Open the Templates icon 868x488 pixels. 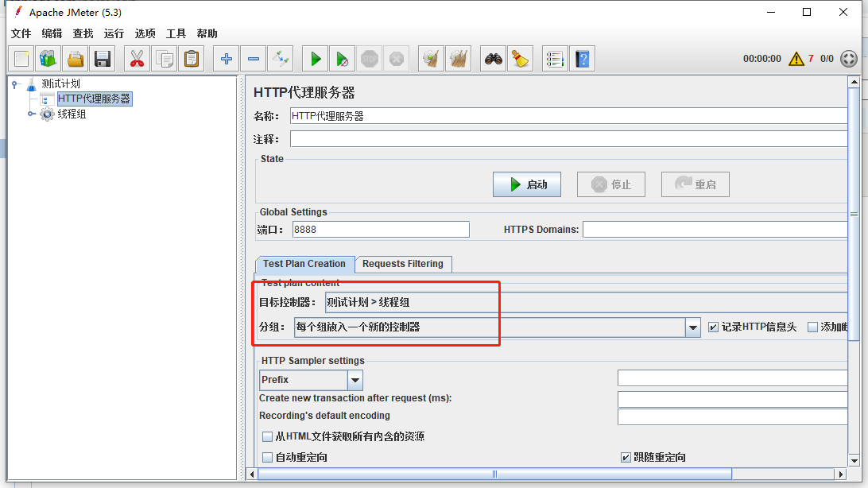tap(48, 59)
